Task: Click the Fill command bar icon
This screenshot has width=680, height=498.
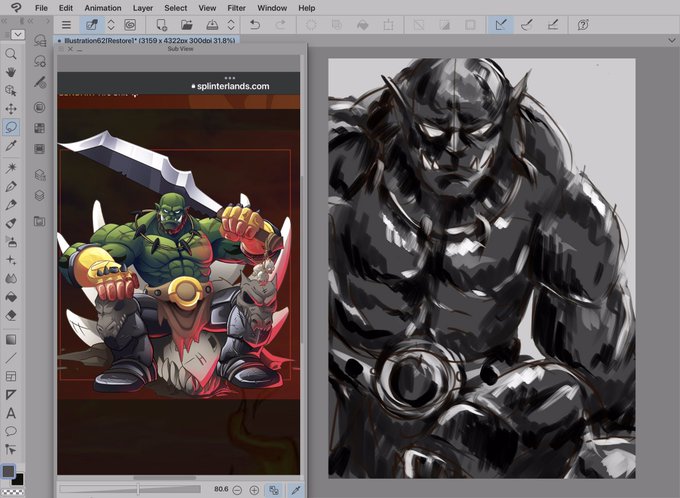Action: tap(363, 25)
